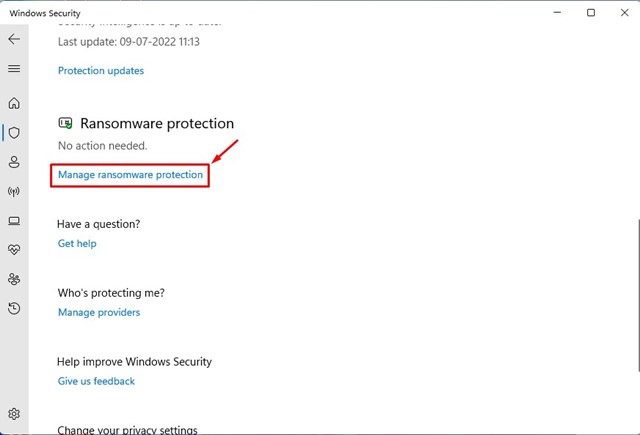640x435 pixels.
Task: Open the hamburger navigation menu
Action: (14, 69)
